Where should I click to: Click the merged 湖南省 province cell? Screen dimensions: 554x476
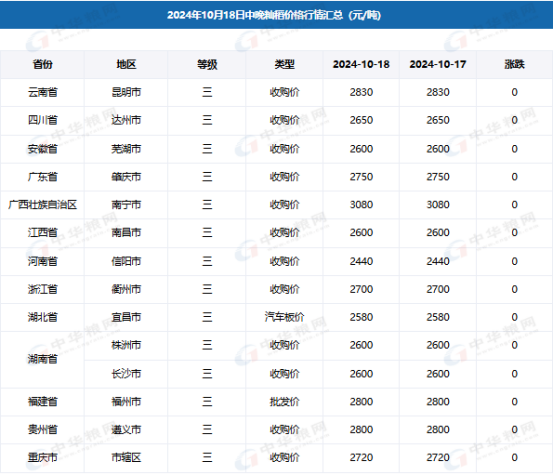[42, 359]
